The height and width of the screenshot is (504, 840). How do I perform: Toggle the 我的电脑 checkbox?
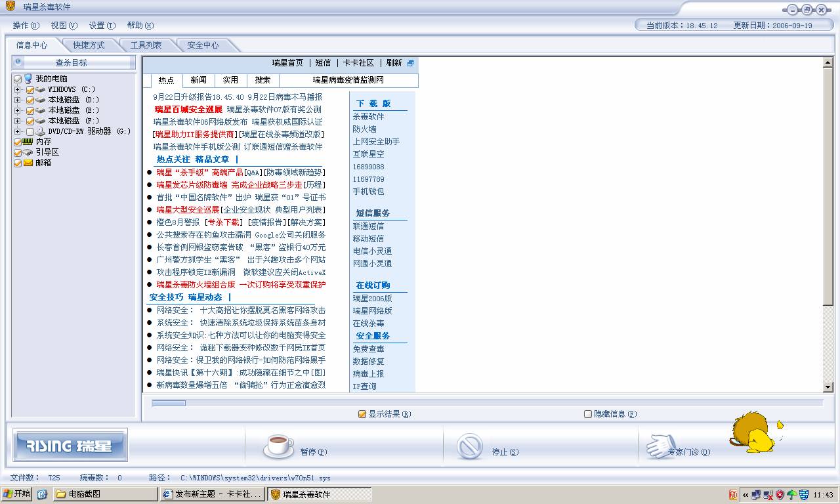18,79
